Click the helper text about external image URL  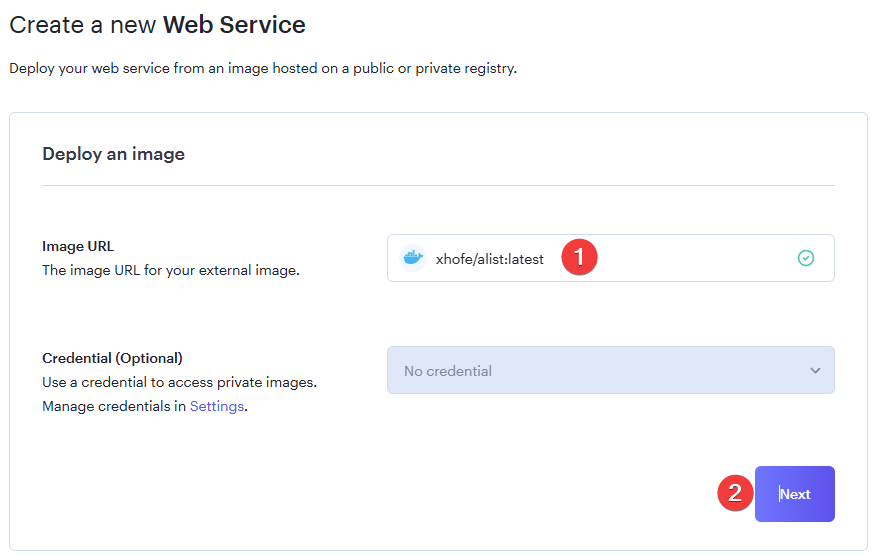[170, 270]
